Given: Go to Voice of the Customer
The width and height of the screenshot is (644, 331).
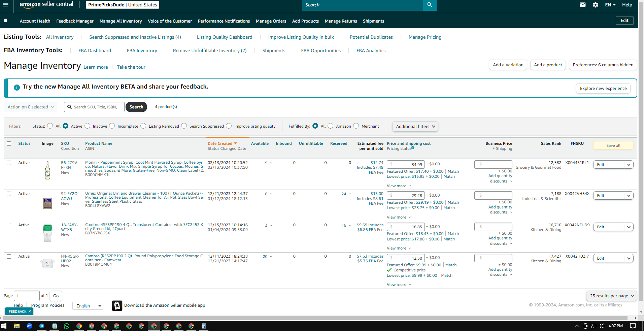Looking at the screenshot, I should pos(170,21).
